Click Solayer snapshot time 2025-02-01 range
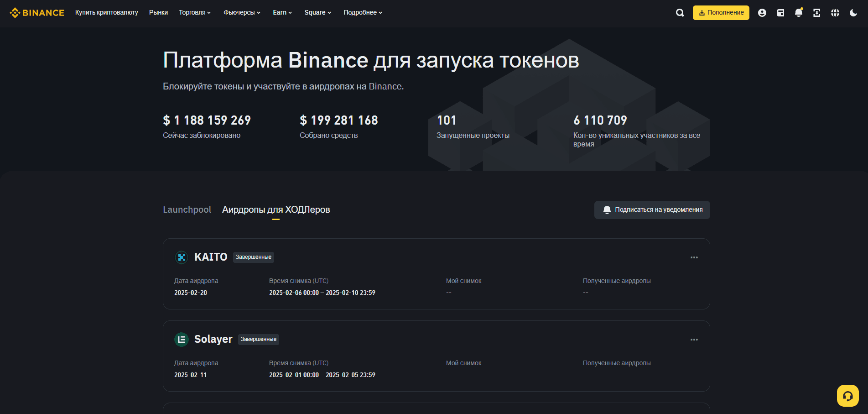 [x=322, y=375]
